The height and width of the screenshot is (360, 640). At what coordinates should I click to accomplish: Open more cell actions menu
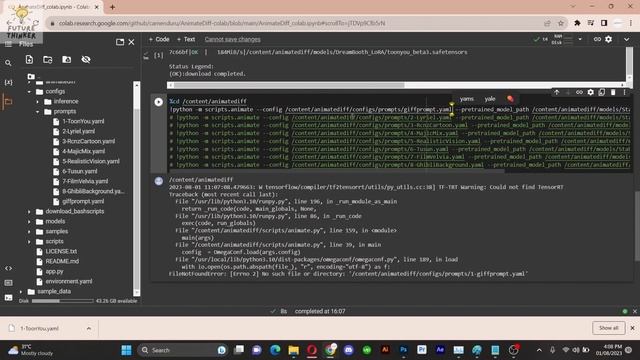pos(624,93)
